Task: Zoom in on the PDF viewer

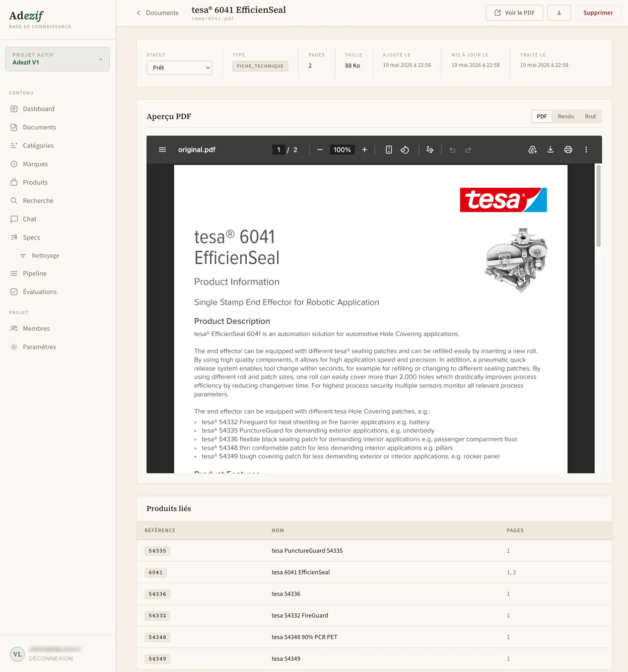Action: [364, 149]
